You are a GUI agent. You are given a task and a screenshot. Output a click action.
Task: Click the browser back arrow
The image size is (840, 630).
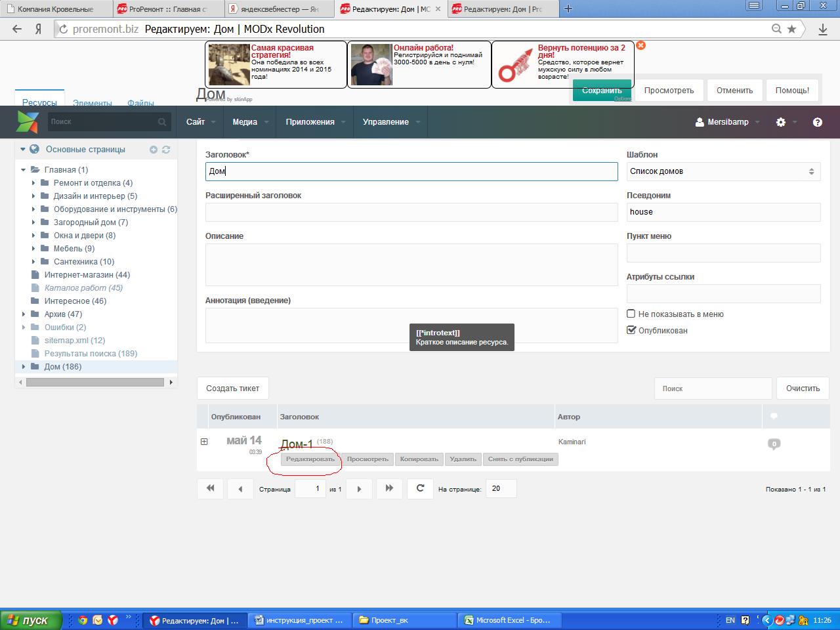point(17,29)
